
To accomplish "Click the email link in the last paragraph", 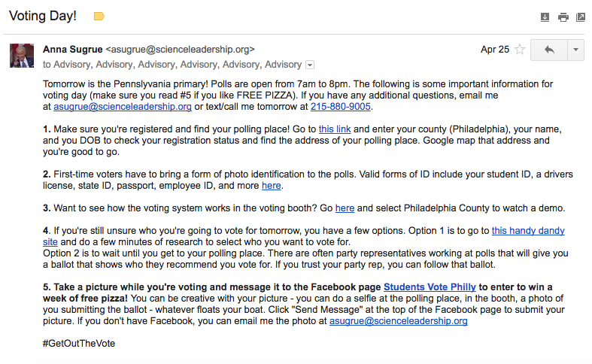I will click(398, 321).
